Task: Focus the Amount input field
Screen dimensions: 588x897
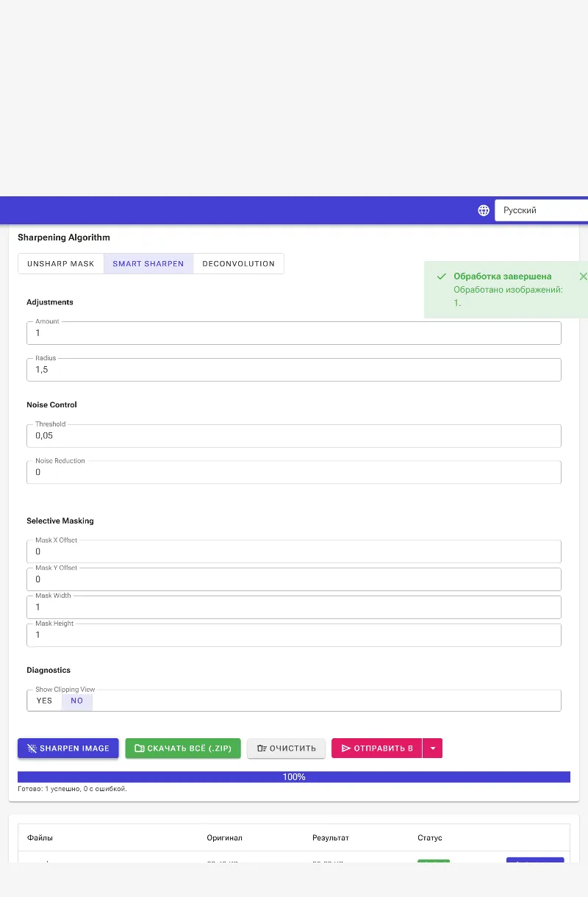Action: click(294, 333)
